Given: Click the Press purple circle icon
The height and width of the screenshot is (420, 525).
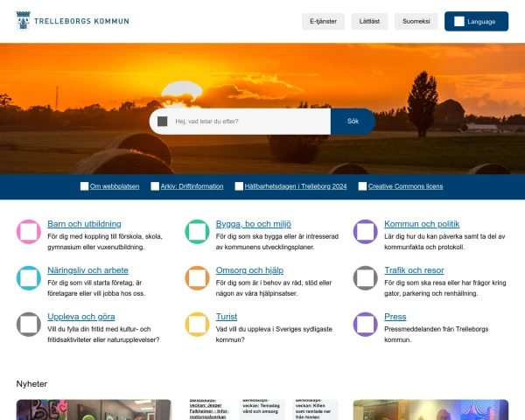Looking at the screenshot, I should [366, 325].
